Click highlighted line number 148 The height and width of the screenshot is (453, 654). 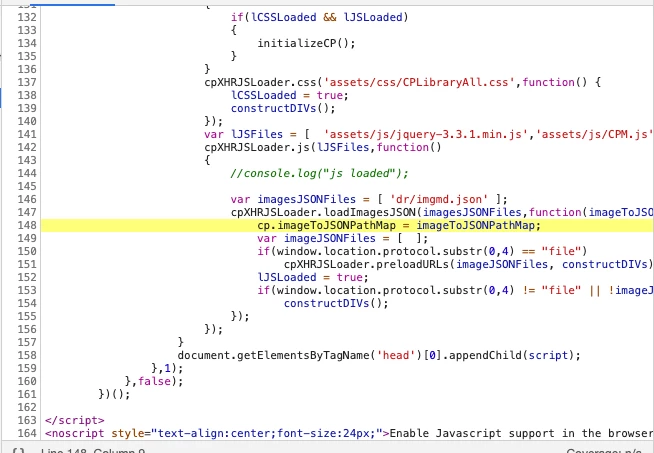click(x=27, y=225)
